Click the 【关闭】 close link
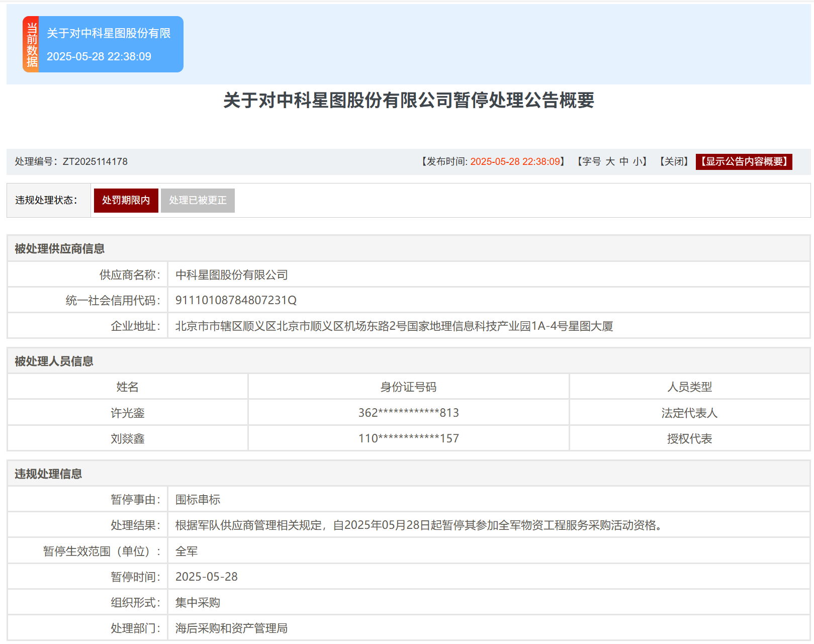 click(x=674, y=161)
